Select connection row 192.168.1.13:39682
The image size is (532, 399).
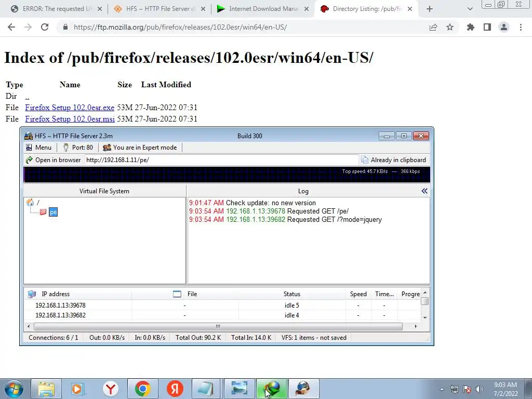pos(222,315)
